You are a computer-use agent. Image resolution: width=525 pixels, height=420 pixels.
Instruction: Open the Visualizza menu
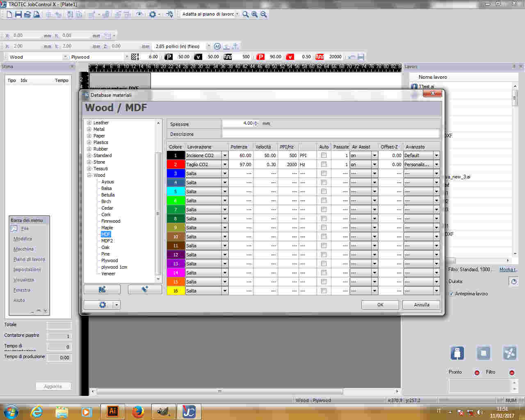tap(23, 280)
